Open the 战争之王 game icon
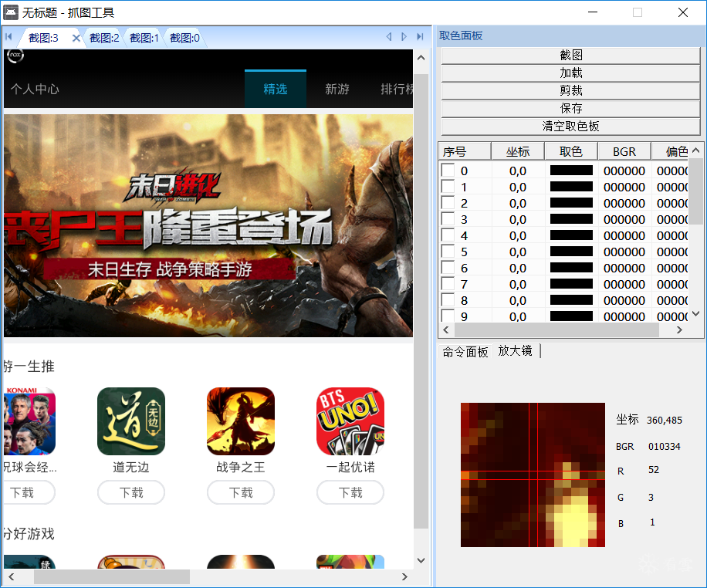Screen dimensions: 707x588 tap(241, 421)
